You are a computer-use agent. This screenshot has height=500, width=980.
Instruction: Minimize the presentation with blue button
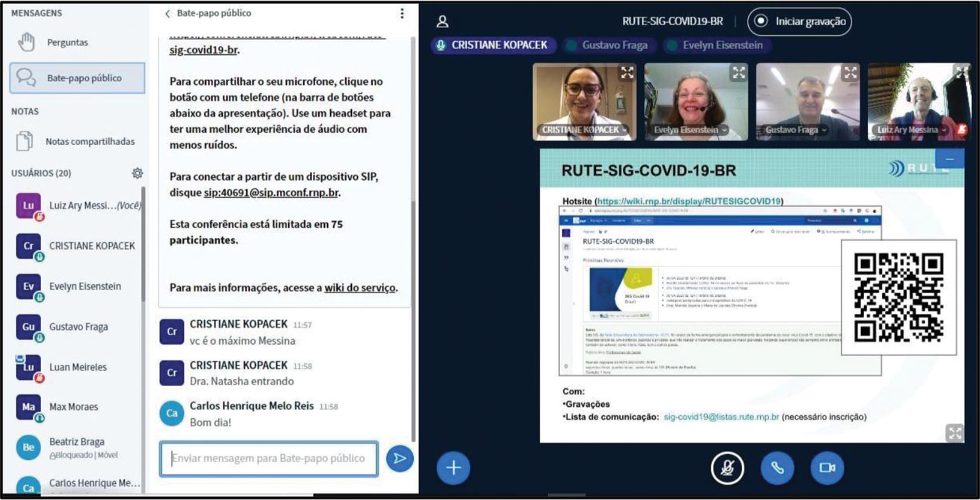pos(950,159)
